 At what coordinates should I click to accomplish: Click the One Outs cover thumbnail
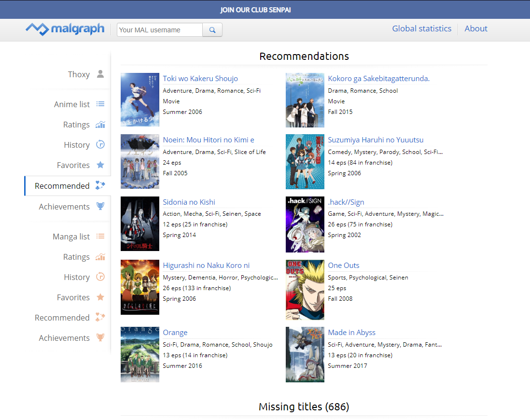pyautogui.click(x=305, y=290)
